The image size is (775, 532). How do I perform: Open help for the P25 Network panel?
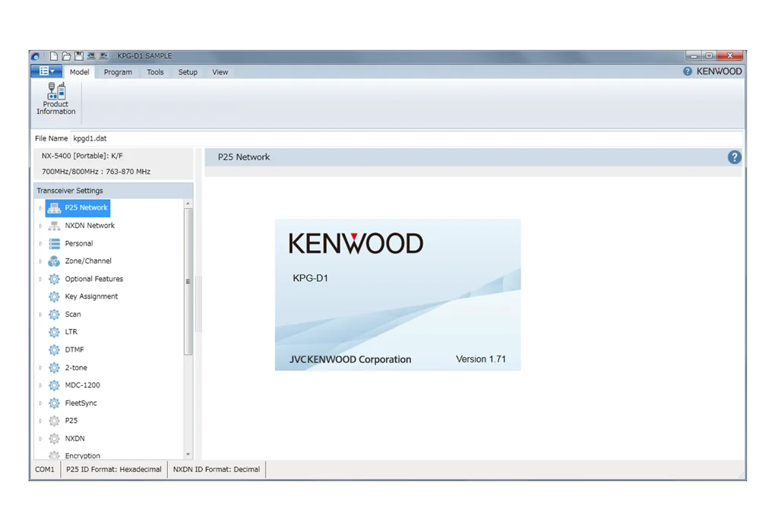tap(734, 157)
